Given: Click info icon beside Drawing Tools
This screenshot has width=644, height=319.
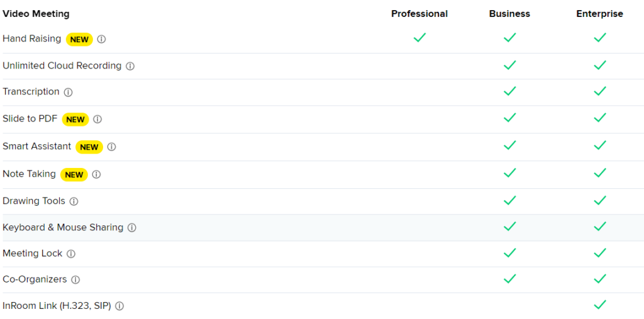Looking at the screenshot, I should [74, 201].
